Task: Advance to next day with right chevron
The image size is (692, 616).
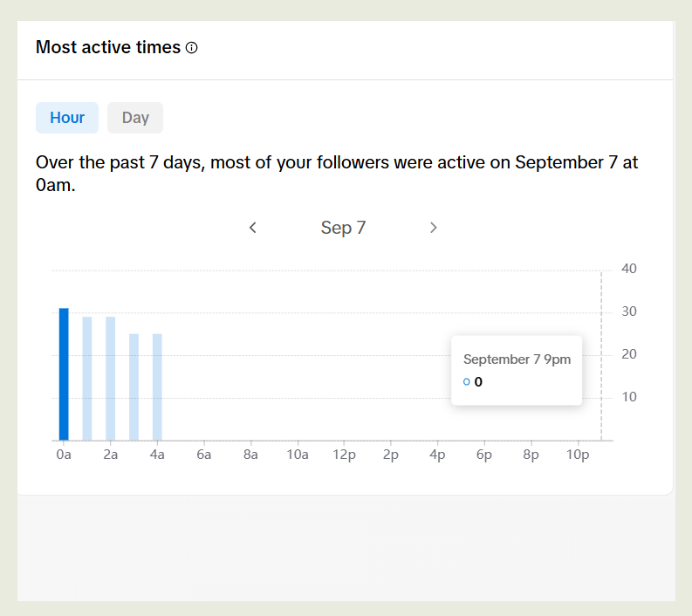Action: point(434,228)
